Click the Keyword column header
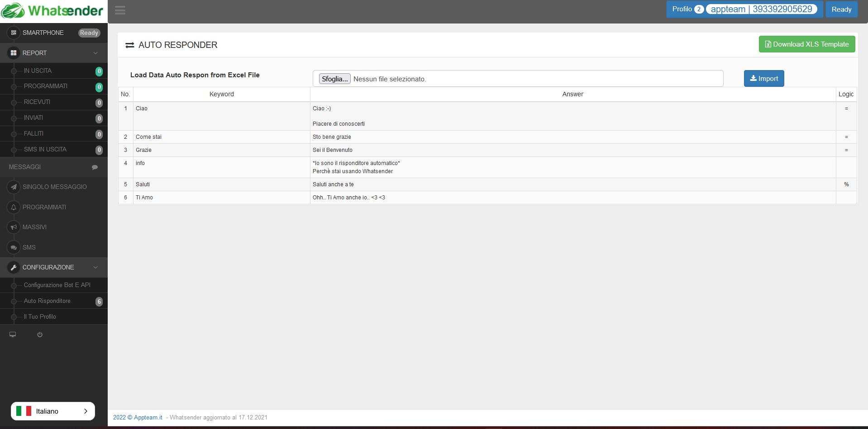 pos(222,94)
